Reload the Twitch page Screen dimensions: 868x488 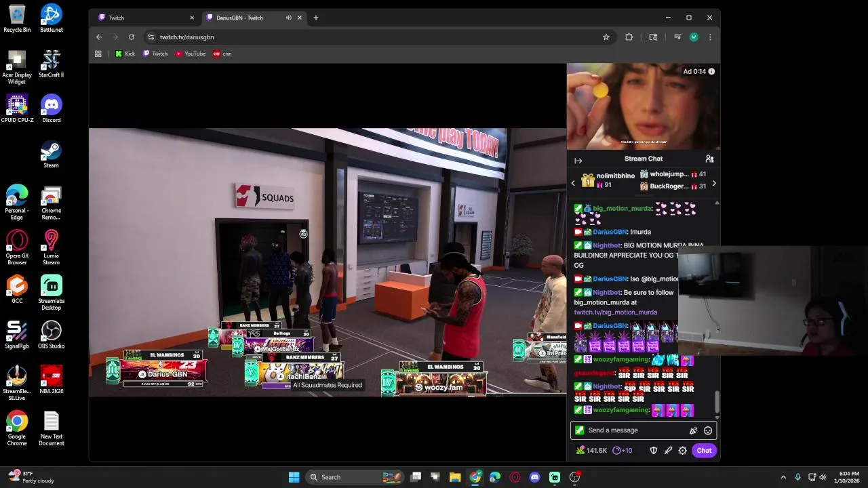pos(132,37)
